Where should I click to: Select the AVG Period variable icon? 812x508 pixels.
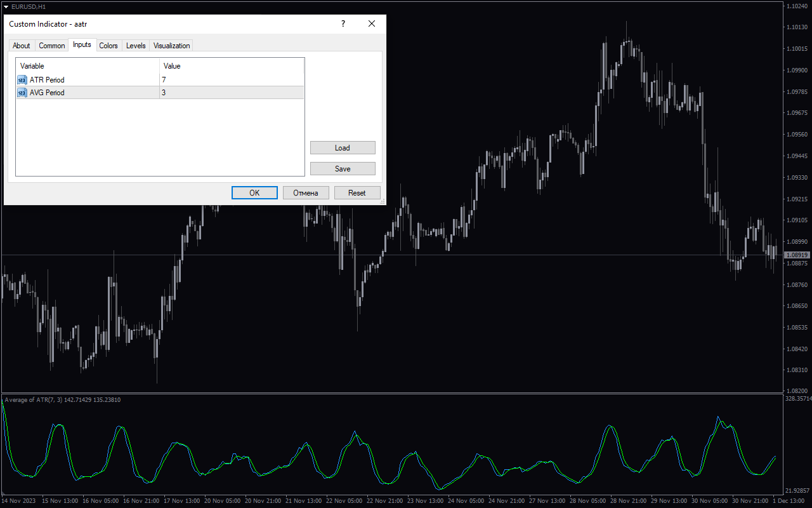[x=22, y=93]
